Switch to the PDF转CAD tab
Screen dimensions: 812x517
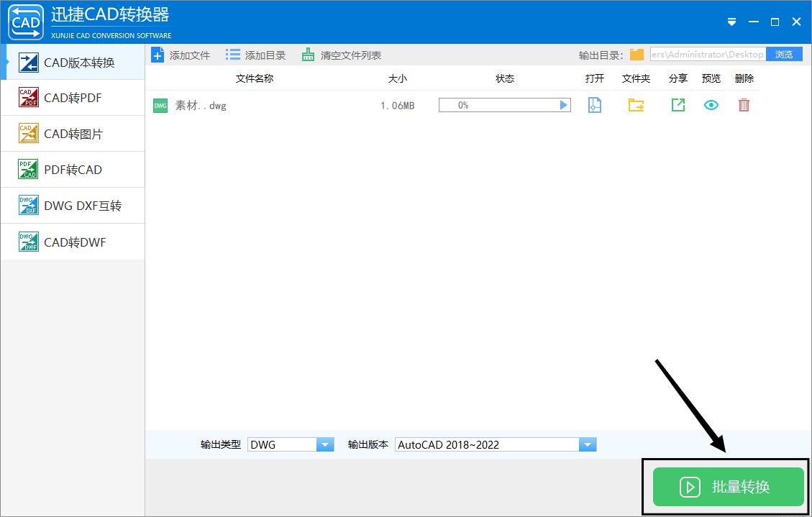[x=72, y=169]
